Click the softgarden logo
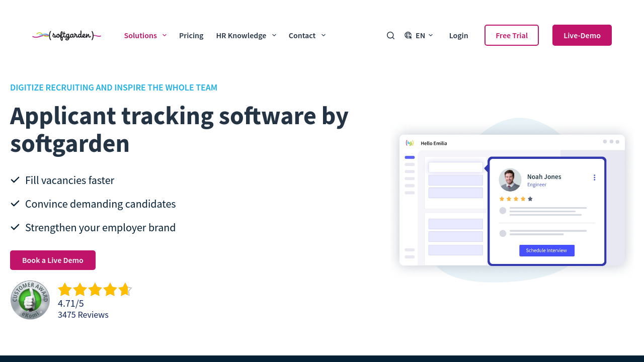This screenshot has width=644, height=362. click(x=66, y=35)
